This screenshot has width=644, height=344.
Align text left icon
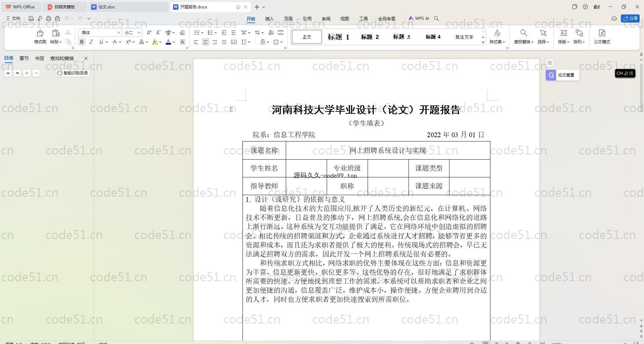196,42
